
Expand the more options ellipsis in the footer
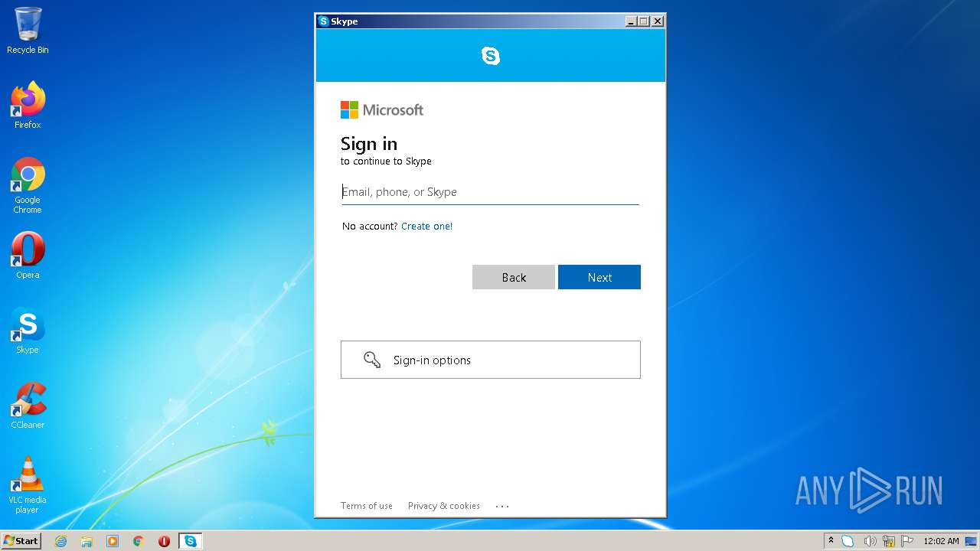(502, 506)
